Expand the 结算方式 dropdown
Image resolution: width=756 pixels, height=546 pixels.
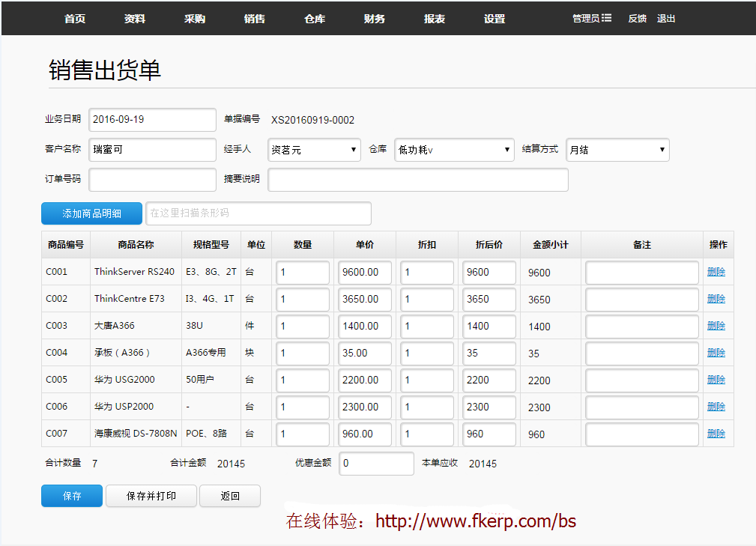[617, 150]
